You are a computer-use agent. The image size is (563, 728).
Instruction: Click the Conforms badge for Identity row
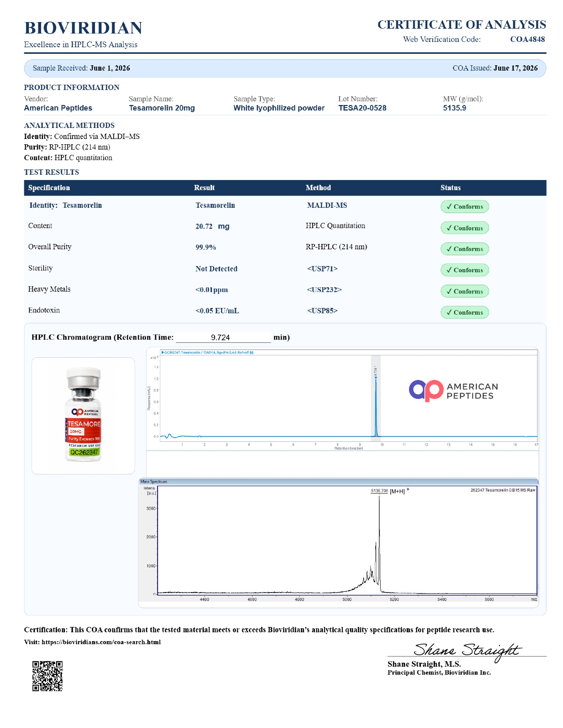(465, 206)
